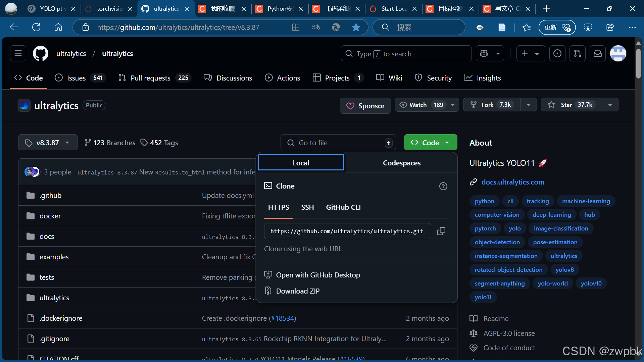Screen dimensions: 644x362
Task: Expand the Fork options dropdown arrow
Action: [529, 105]
